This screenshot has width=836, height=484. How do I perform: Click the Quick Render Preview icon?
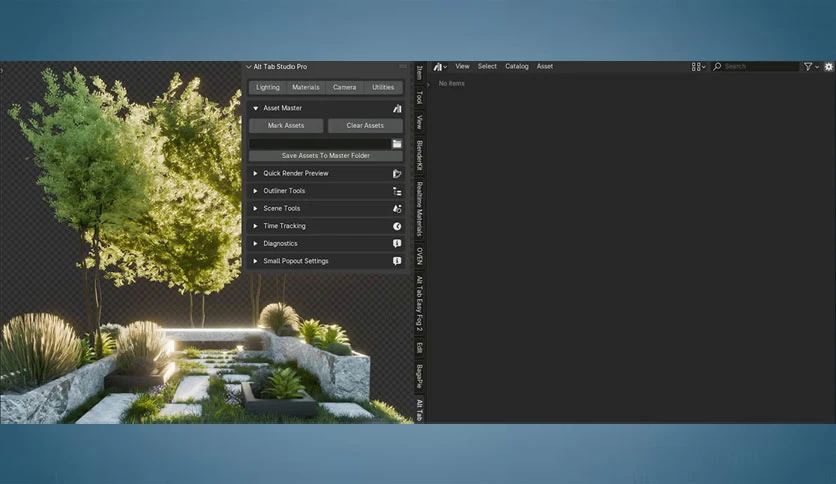pyautogui.click(x=397, y=173)
